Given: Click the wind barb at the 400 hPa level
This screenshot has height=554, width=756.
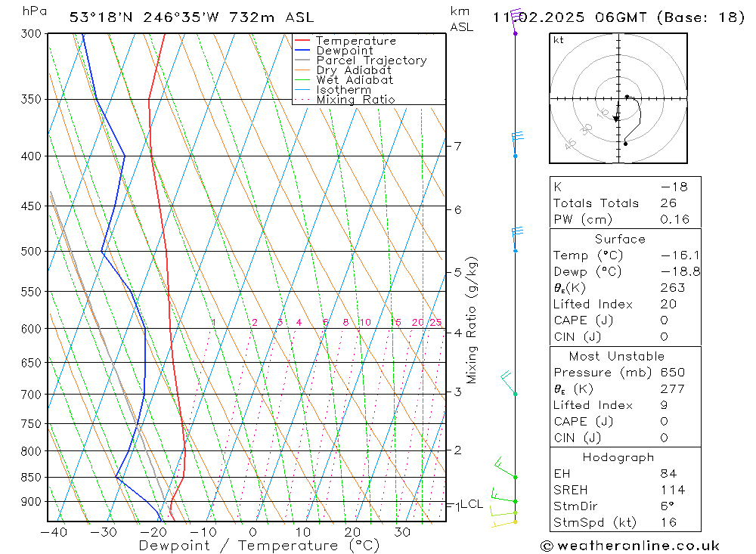Looking at the screenshot, I should point(517,144).
